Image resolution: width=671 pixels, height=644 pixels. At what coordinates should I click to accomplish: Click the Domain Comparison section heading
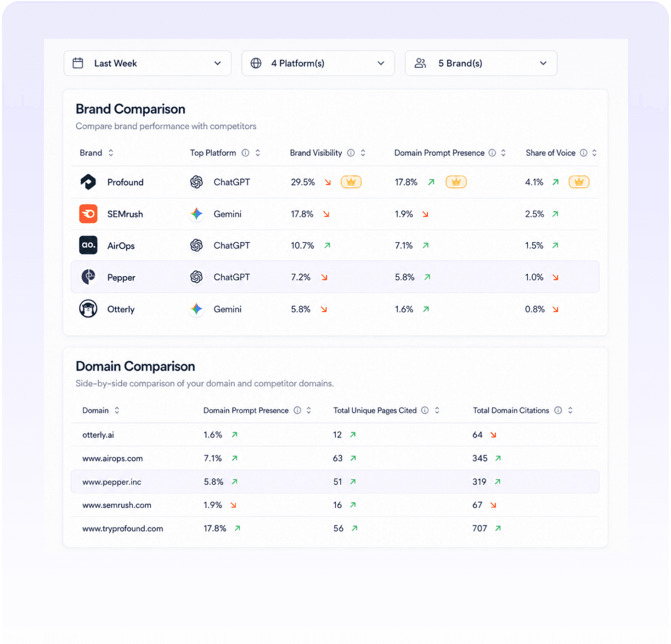pos(135,366)
